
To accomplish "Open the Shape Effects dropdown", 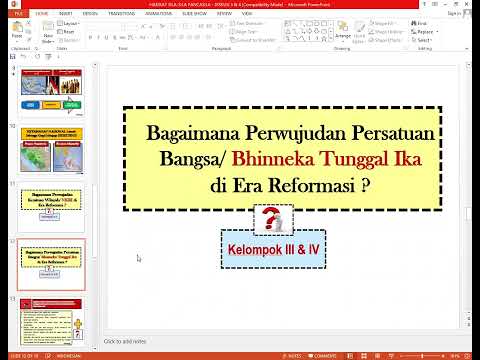I will (386, 40).
